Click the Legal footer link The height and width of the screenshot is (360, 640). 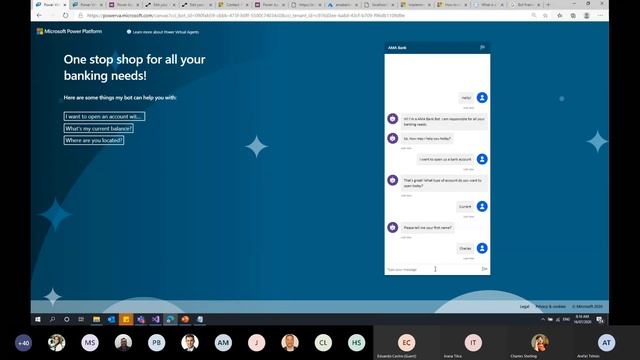[x=524, y=306]
